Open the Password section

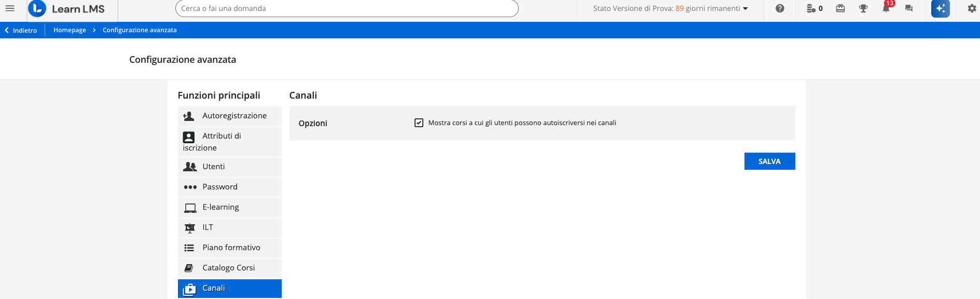(x=230, y=187)
